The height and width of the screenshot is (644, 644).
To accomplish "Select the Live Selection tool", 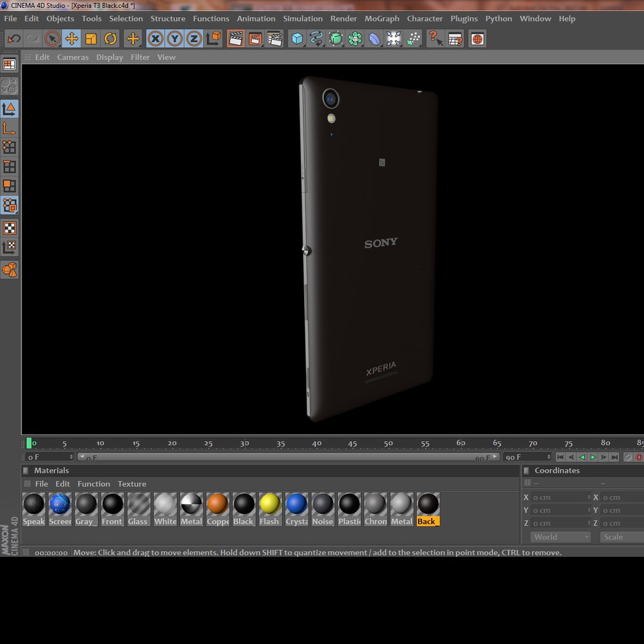I will click(x=52, y=39).
